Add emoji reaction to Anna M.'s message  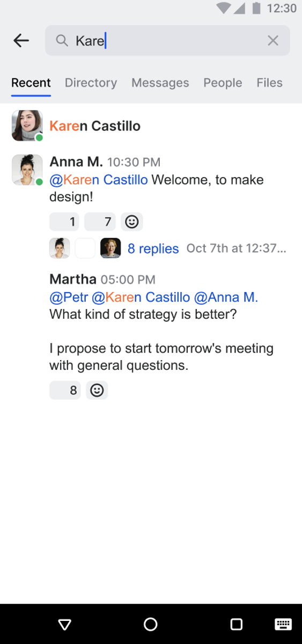131,221
